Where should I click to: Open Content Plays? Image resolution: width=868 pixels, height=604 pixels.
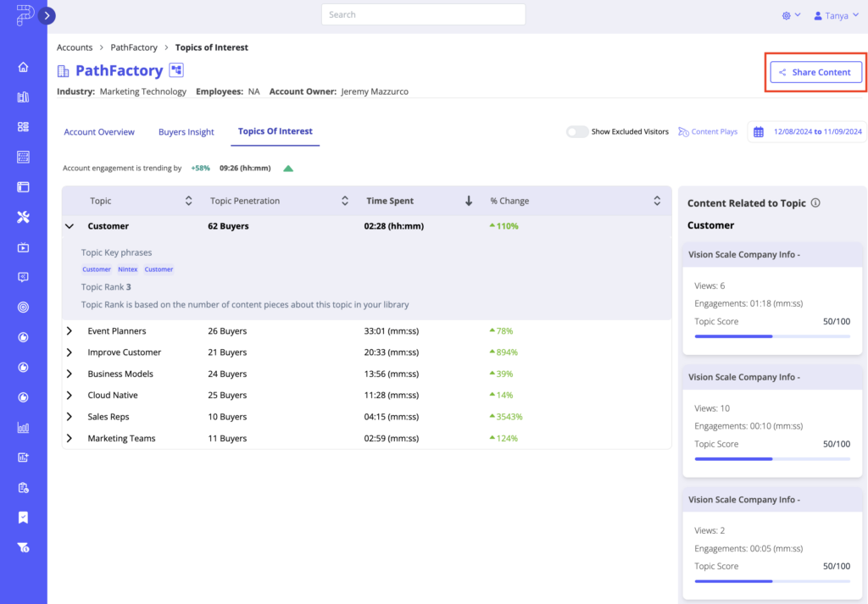(x=708, y=131)
